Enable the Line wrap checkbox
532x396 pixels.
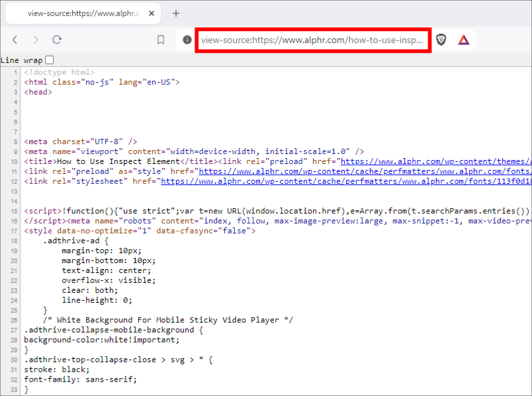[x=50, y=60]
